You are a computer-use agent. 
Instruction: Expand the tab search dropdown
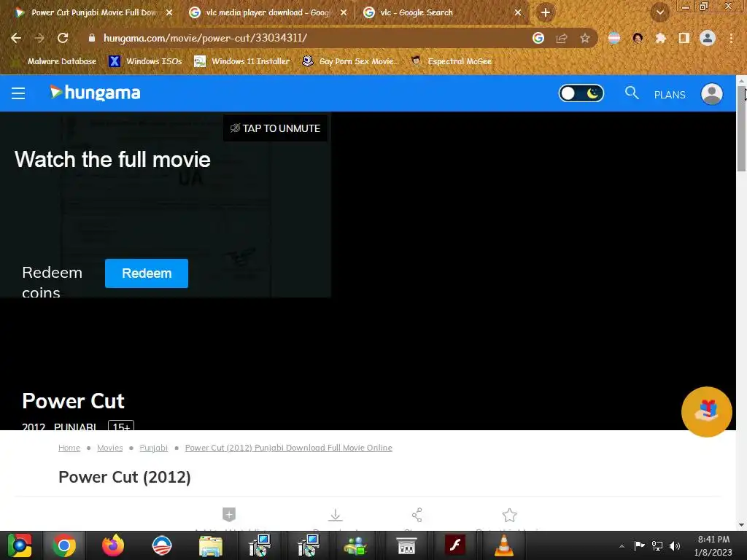659,12
